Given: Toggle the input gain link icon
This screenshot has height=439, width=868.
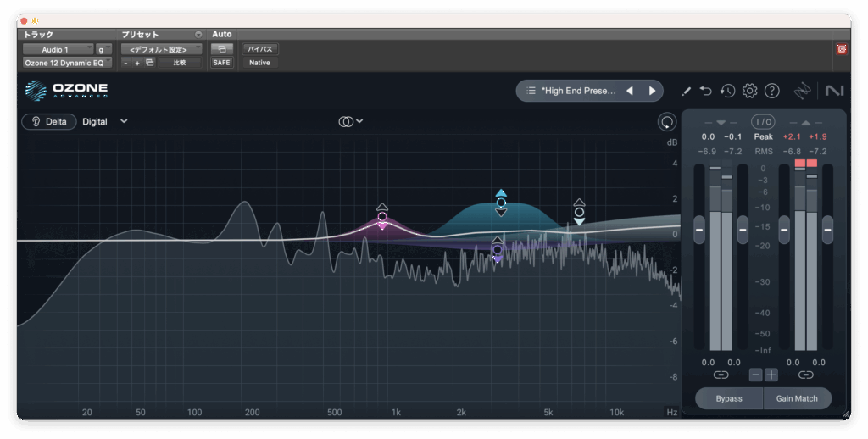Looking at the screenshot, I should point(721,375).
